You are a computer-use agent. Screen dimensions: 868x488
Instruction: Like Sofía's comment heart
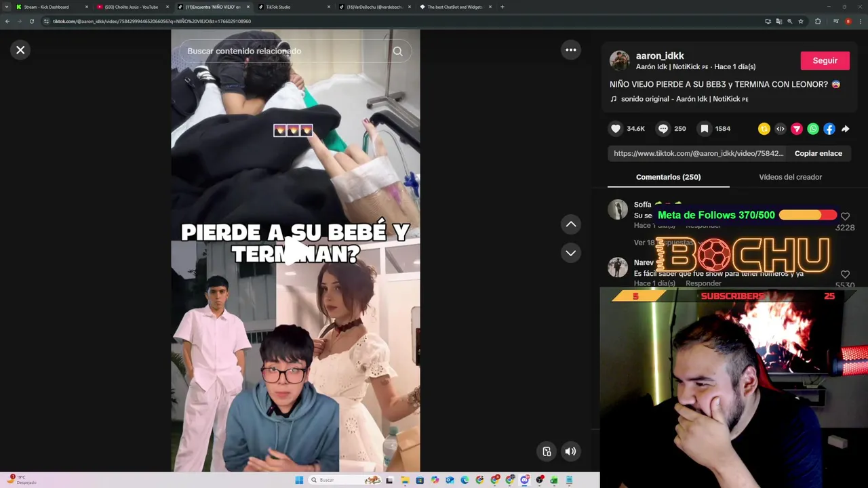(x=845, y=216)
